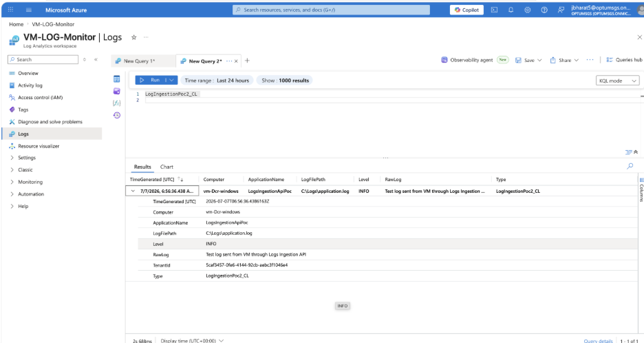The height and width of the screenshot is (343, 644).
Task: Click the Copilot button
Action: click(466, 10)
